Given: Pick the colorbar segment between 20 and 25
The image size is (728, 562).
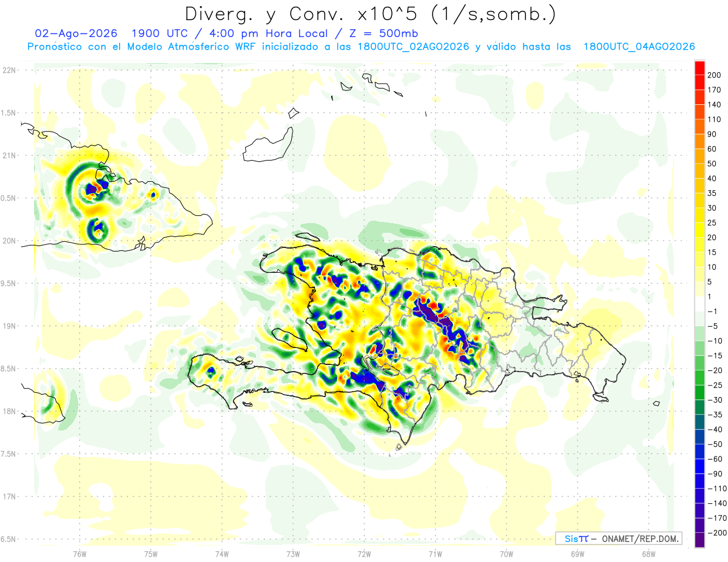Looking at the screenshot, I should click(699, 230).
